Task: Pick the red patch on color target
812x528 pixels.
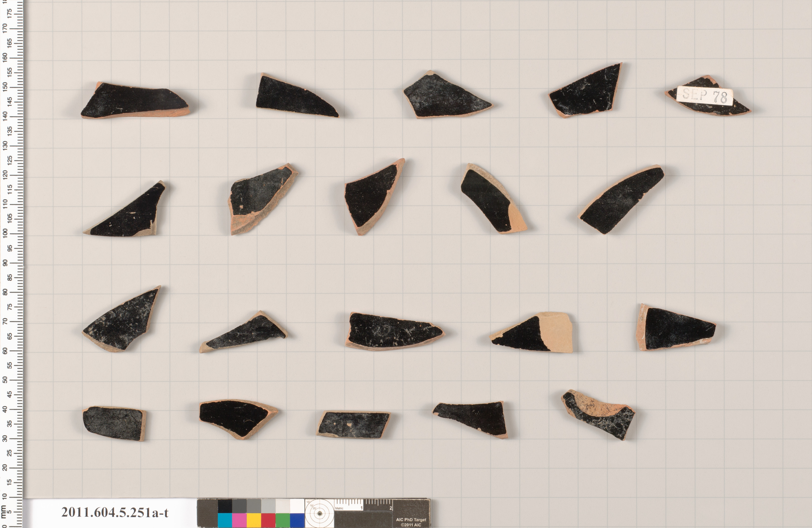Action: (x=268, y=521)
